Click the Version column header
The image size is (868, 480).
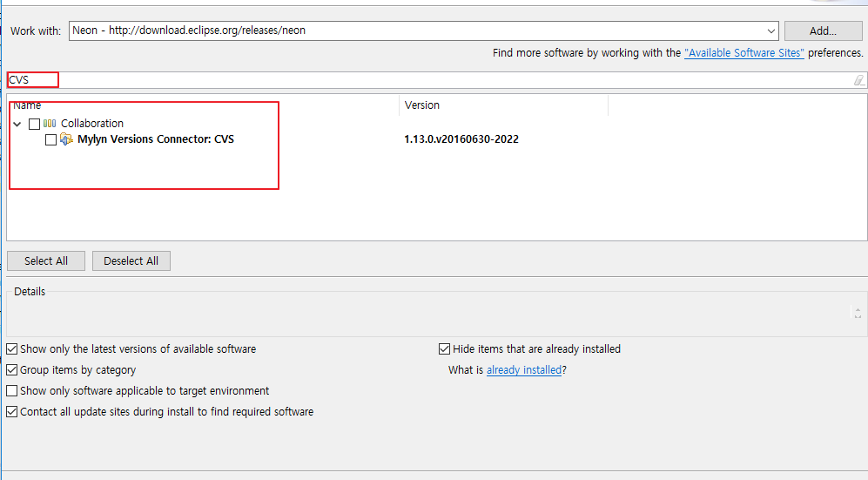click(x=503, y=105)
